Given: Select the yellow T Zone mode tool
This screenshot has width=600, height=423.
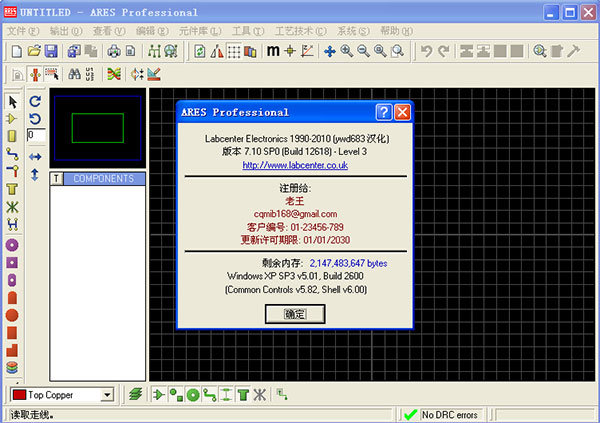Looking at the screenshot, I should click(x=12, y=189).
